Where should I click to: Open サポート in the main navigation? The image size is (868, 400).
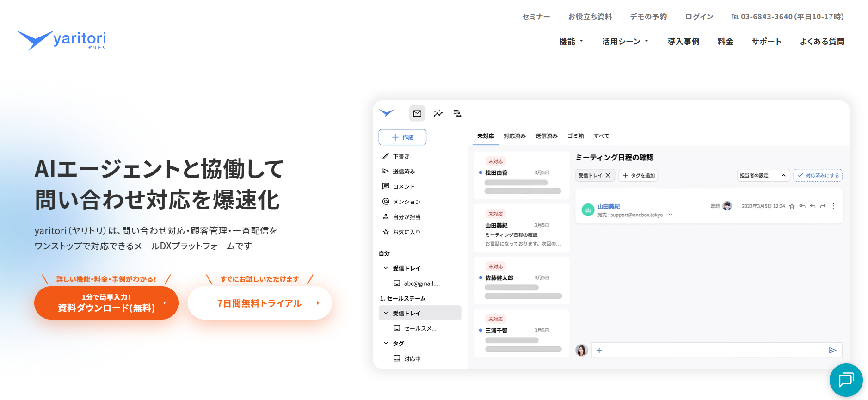point(767,42)
